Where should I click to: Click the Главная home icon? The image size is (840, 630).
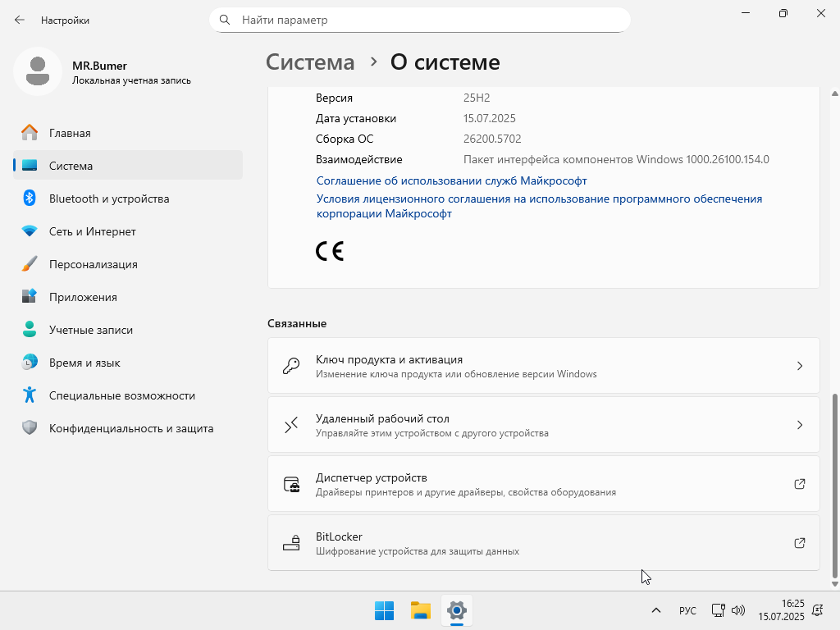point(30,132)
